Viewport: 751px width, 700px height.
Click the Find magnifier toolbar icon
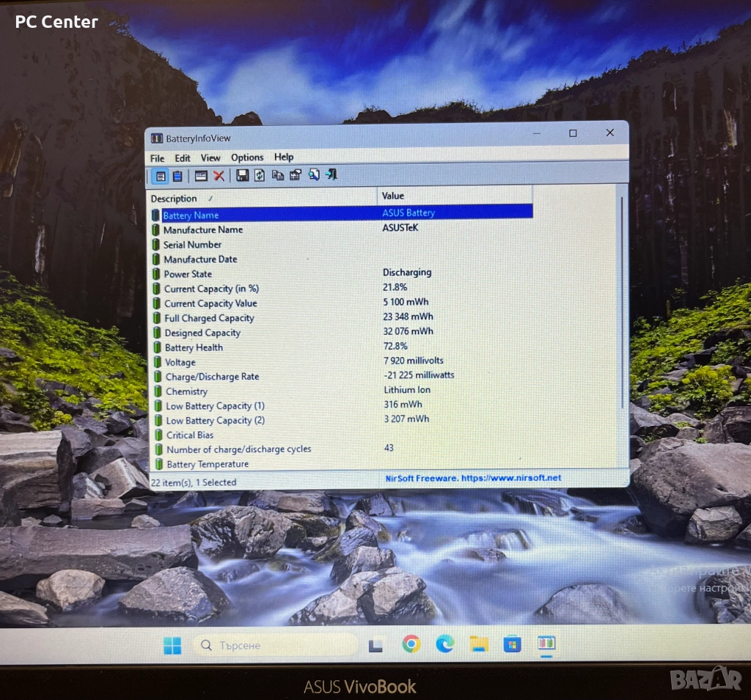point(314,174)
